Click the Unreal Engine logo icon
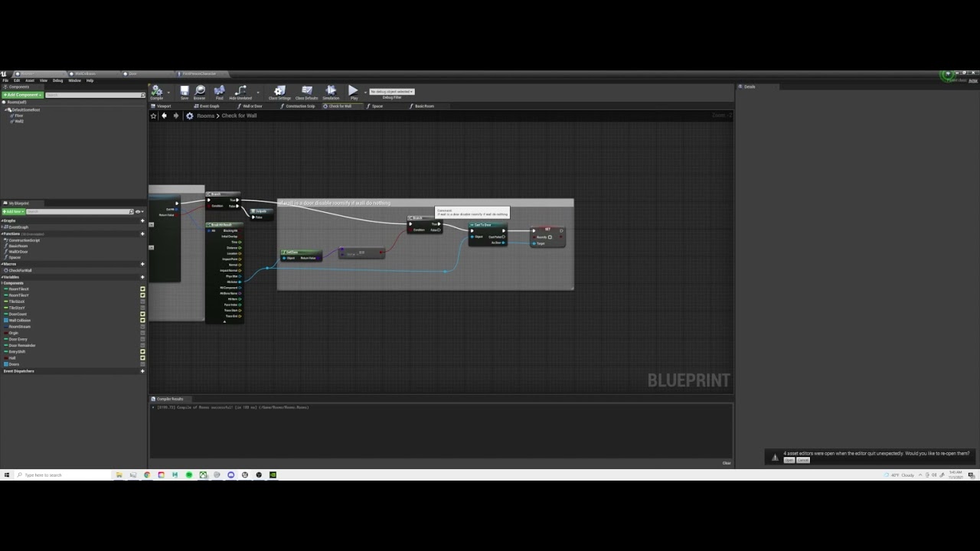980x551 pixels. [x=5, y=74]
